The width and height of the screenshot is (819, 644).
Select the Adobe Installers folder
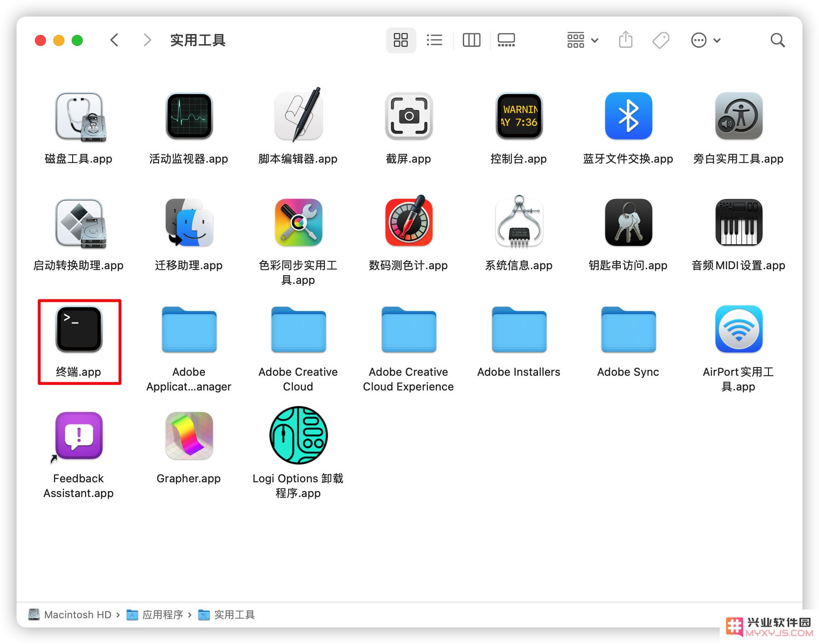click(x=519, y=329)
